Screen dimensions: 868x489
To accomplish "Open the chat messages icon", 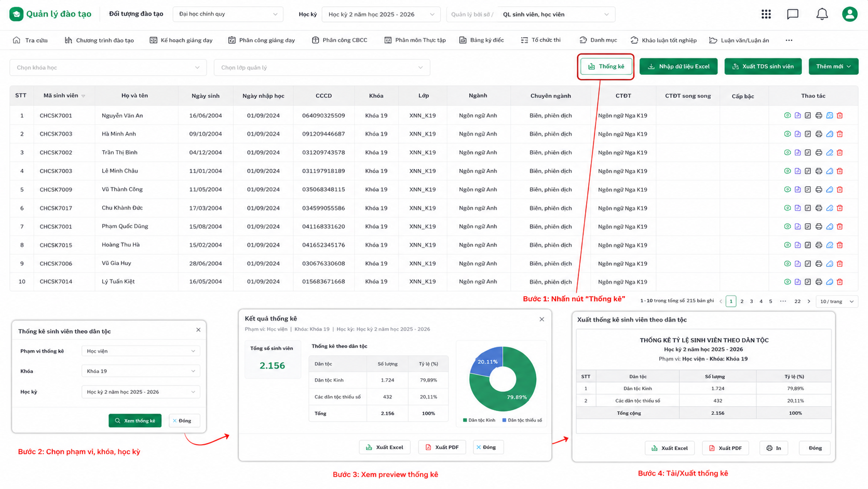I will (x=792, y=15).
